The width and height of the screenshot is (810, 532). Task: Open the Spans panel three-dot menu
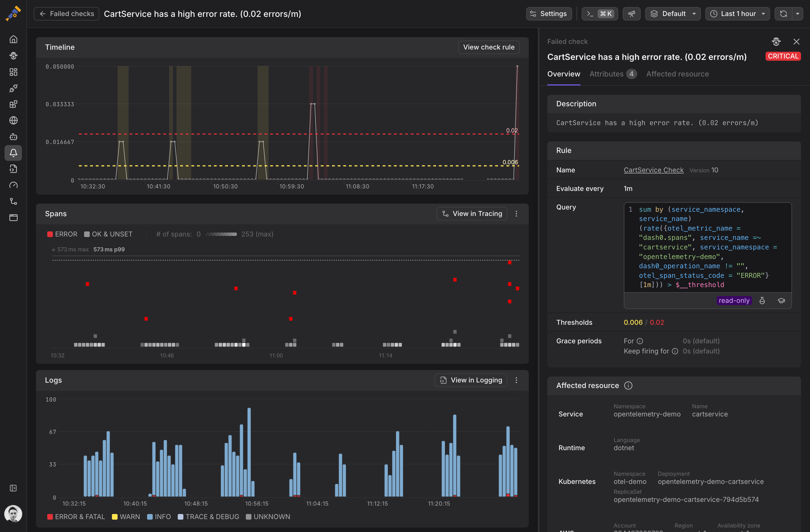pyautogui.click(x=516, y=214)
